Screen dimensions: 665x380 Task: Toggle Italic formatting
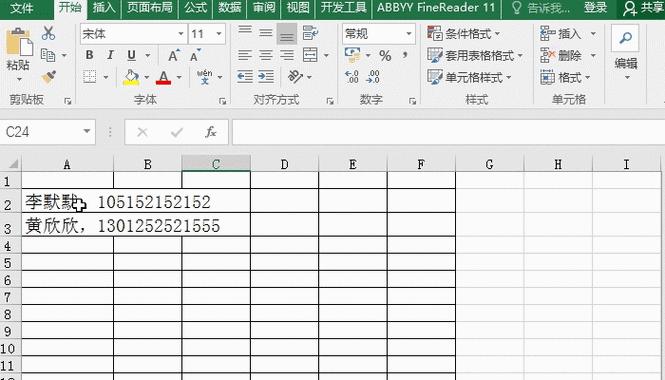click(x=110, y=55)
